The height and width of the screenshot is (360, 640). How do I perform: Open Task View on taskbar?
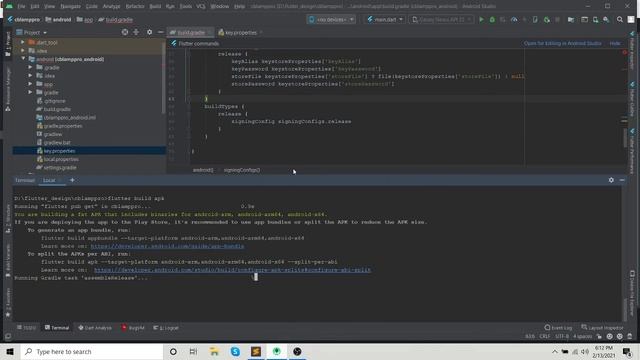coord(193,351)
